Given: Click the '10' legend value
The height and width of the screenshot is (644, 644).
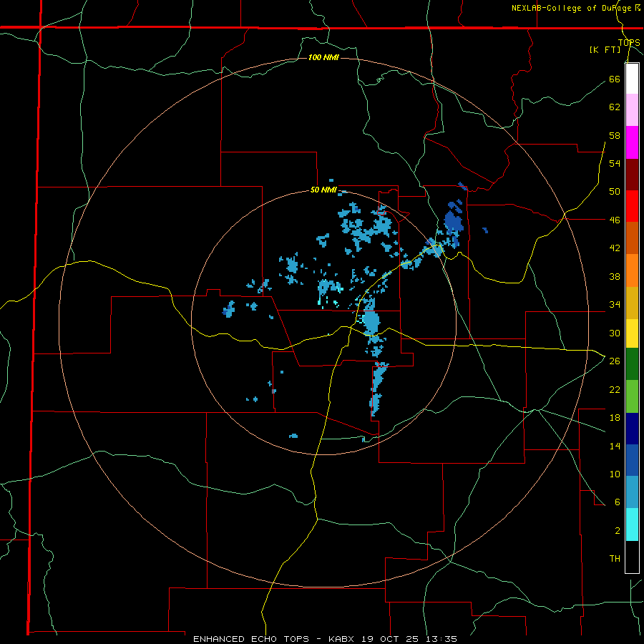Looking at the screenshot, I should [615, 474].
